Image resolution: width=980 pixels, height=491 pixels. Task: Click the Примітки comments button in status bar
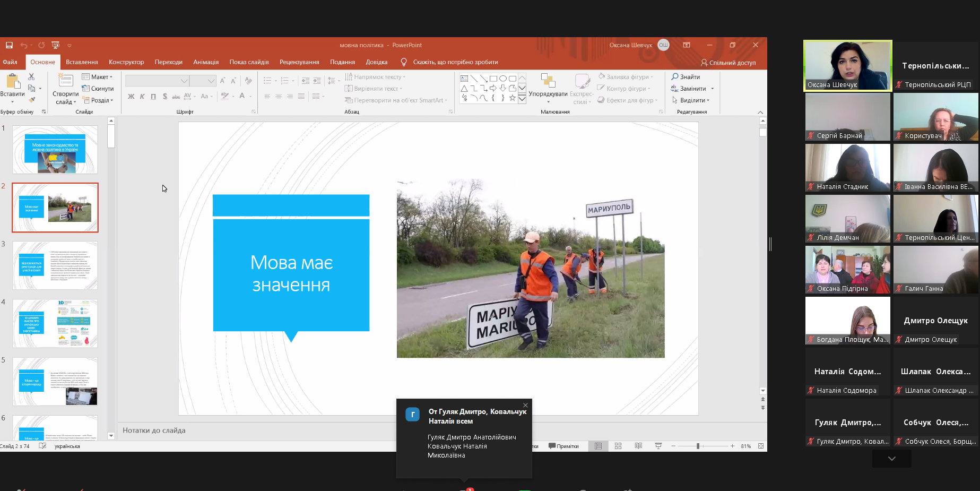[563, 446]
